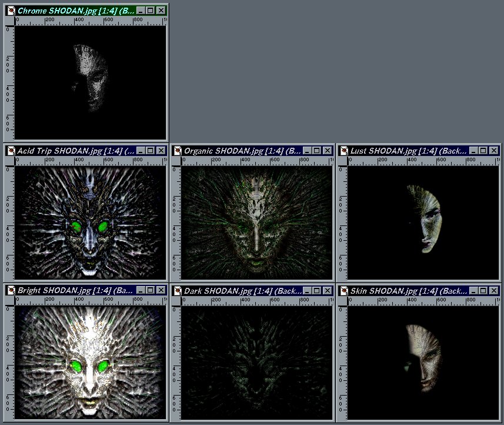Open the Acid Trip SHODAN.jpg window icon menu

[x=11, y=151]
